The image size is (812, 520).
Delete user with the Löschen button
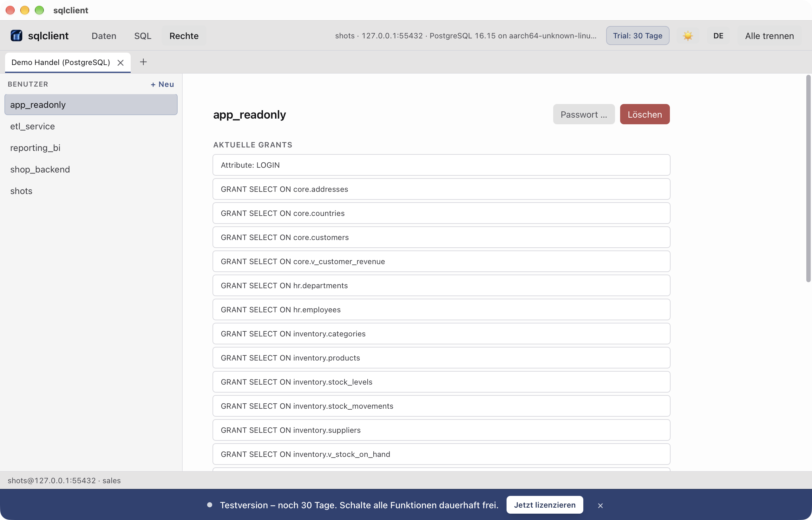coord(645,114)
